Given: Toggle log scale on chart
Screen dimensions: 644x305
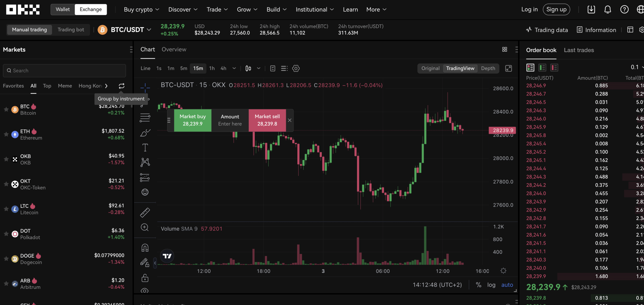Looking at the screenshot, I should point(491,285).
